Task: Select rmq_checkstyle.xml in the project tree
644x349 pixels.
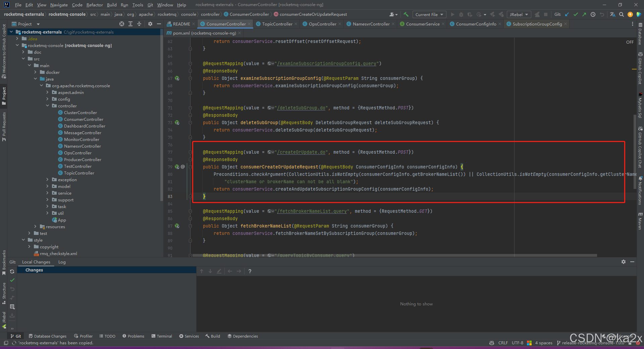Action: [58, 253]
